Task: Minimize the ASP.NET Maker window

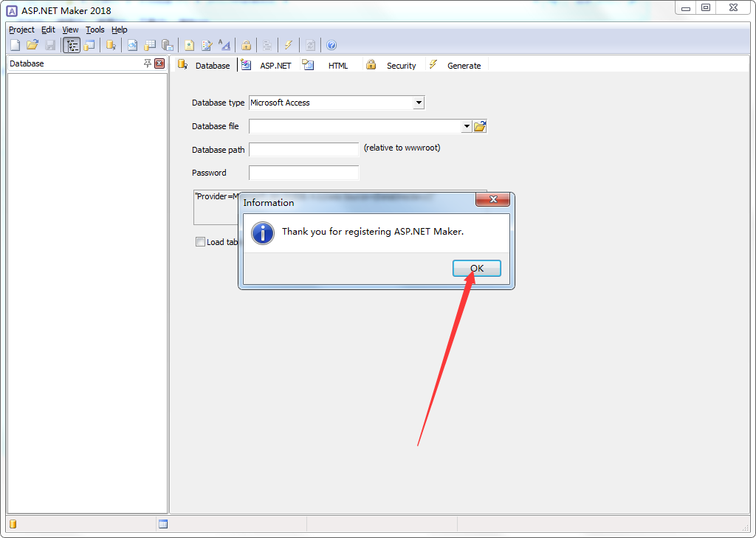Action: (686, 8)
